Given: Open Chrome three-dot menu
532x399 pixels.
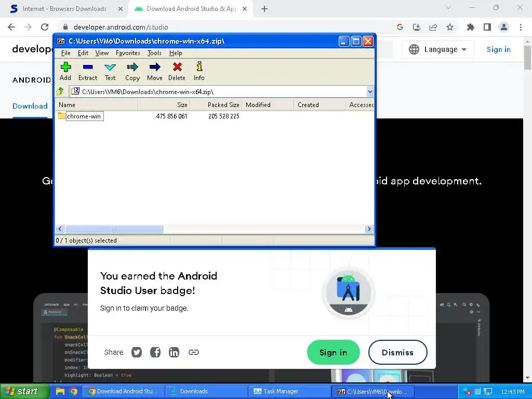Looking at the screenshot, I should pyautogui.click(x=521, y=27).
